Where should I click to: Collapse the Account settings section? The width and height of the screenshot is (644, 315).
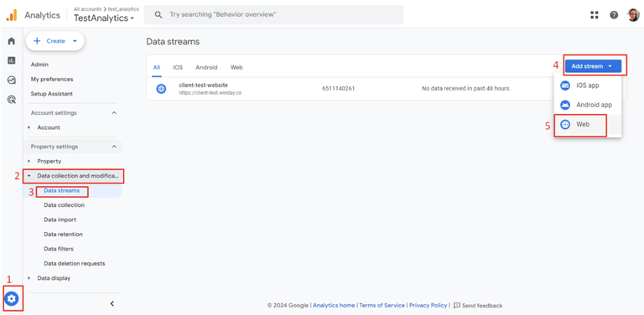[114, 113]
